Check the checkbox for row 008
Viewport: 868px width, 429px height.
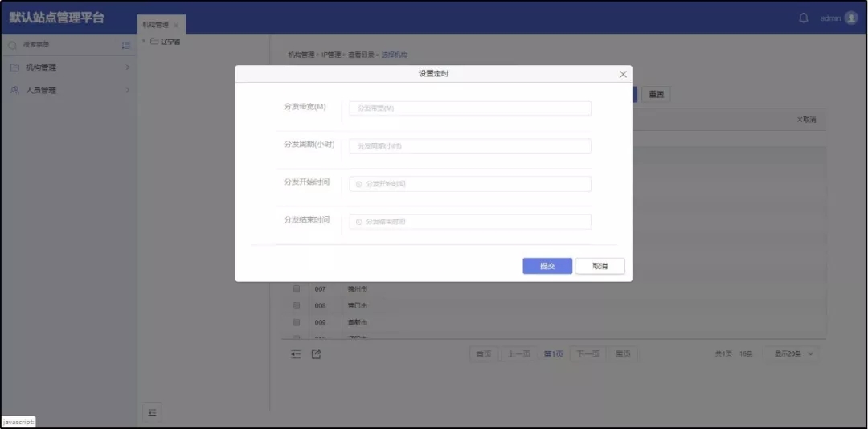pos(297,305)
